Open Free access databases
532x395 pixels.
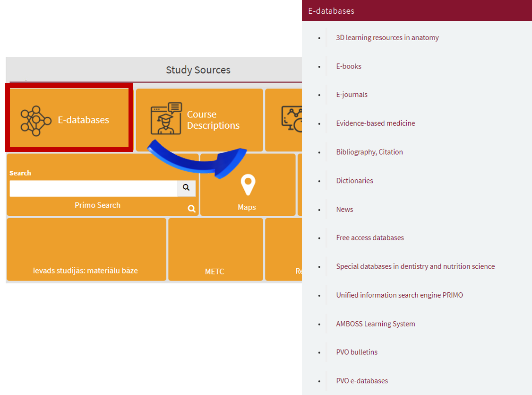point(369,238)
